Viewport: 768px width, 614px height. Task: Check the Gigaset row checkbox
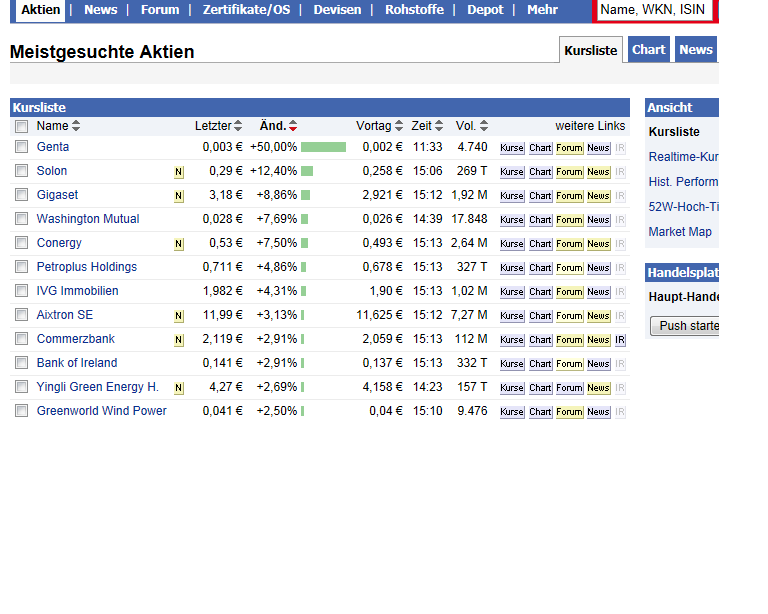(22, 195)
